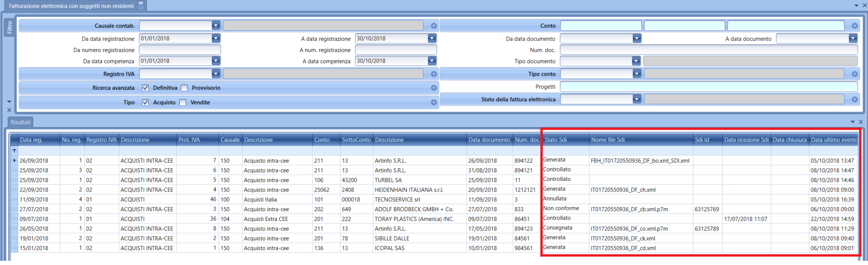Select the Risultati tab
This screenshot has height=265, width=868.
(21, 122)
